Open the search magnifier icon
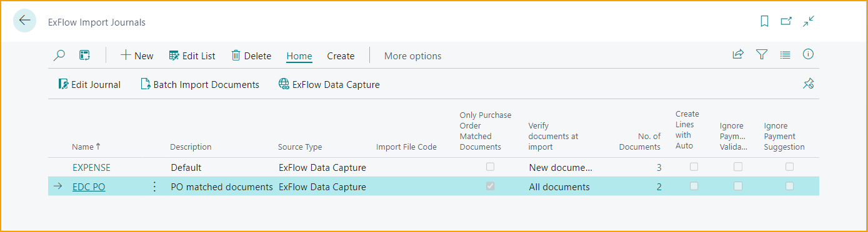Viewport: 868px width, 232px height. 59,56
